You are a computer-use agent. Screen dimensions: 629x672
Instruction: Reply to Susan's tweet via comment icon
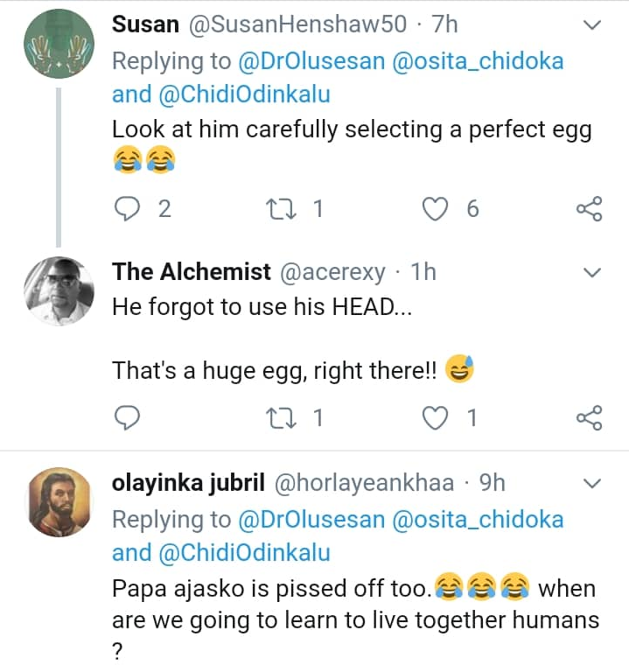(128, 209)
